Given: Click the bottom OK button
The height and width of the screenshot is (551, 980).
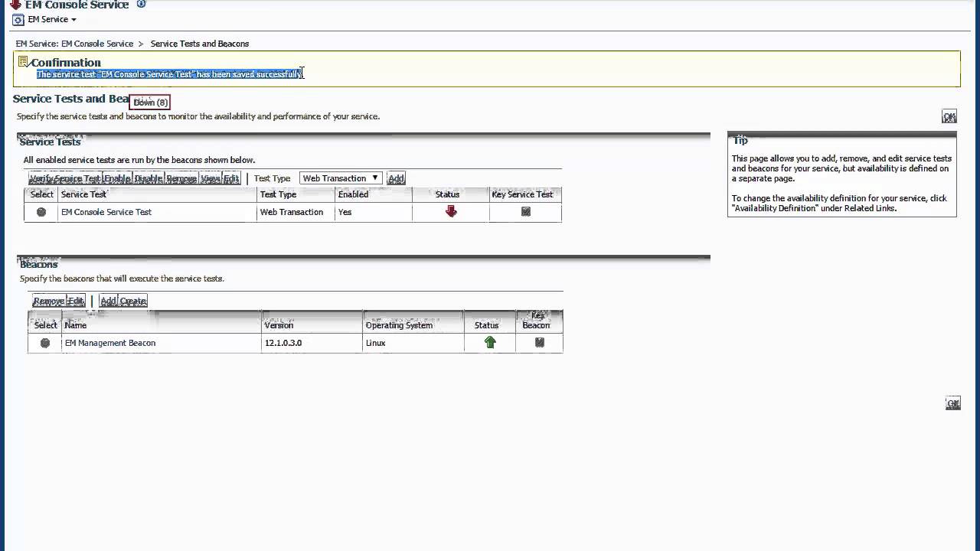Looking at the screenshot, I should coord(953,403).
